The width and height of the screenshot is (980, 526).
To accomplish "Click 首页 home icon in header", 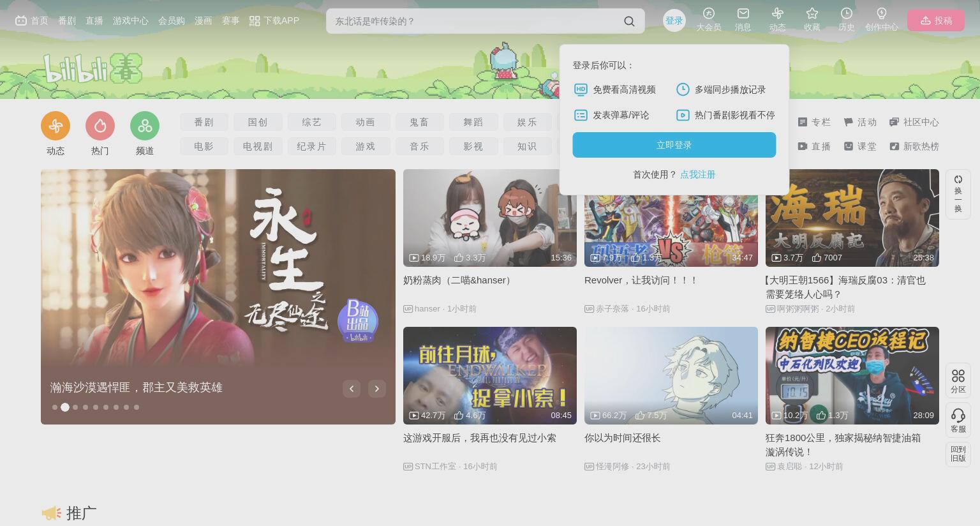I will [x=32, y=21].
